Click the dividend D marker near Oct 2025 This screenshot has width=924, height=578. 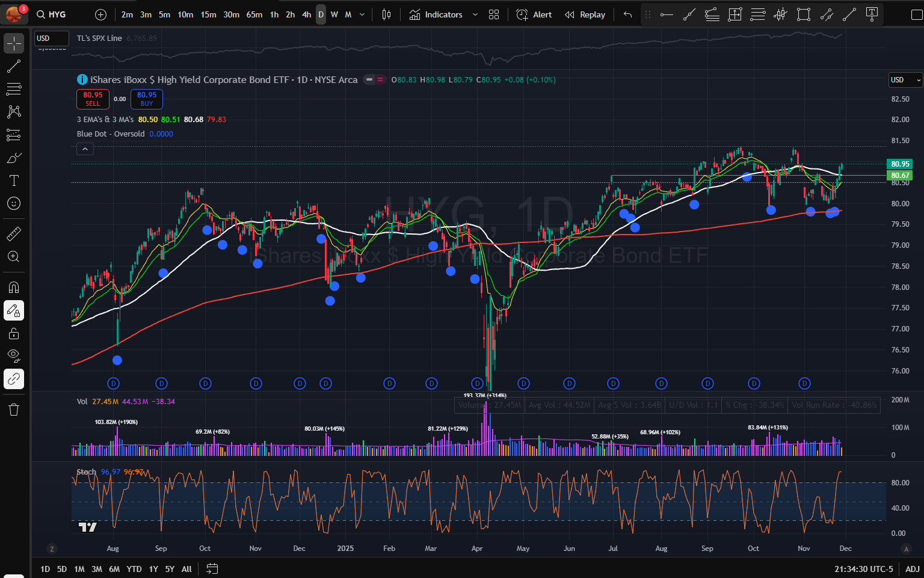click(x=754, y=383)
